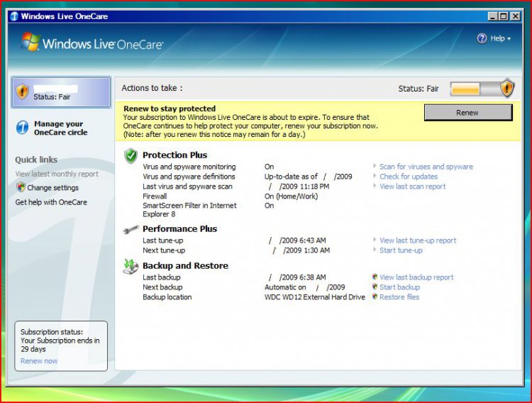Click the OneCare circle icon

[23, 128]
